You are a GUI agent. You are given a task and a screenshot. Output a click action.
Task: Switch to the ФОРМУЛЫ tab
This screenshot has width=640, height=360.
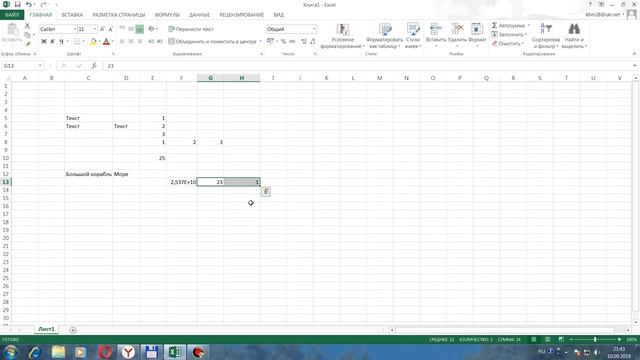(x=167, y=15)
